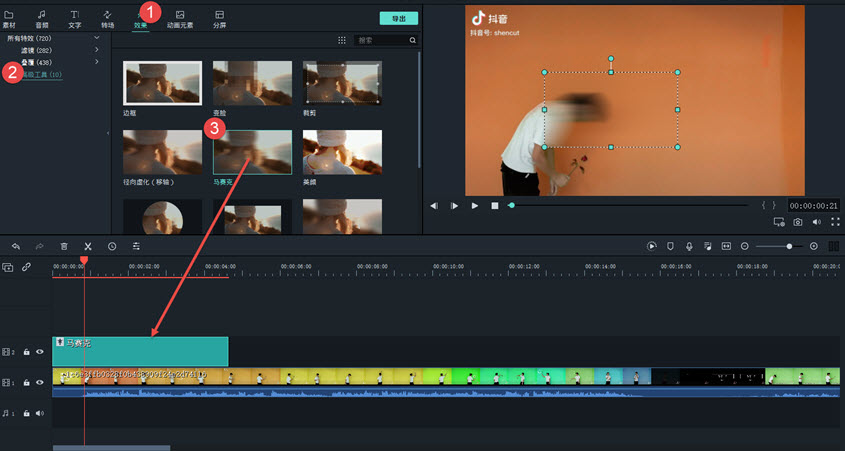Screen dimensions: 845x451
Task: Switch to the 文字 text tab
Action: coord(75,18)
